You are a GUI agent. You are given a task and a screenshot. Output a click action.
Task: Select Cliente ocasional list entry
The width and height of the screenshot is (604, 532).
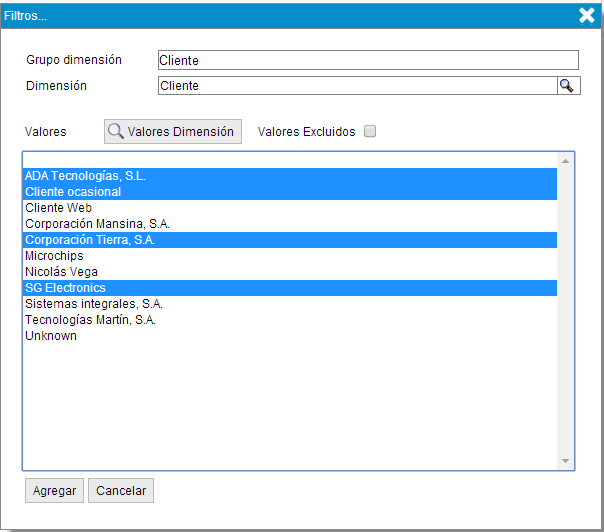pos(73,192)
